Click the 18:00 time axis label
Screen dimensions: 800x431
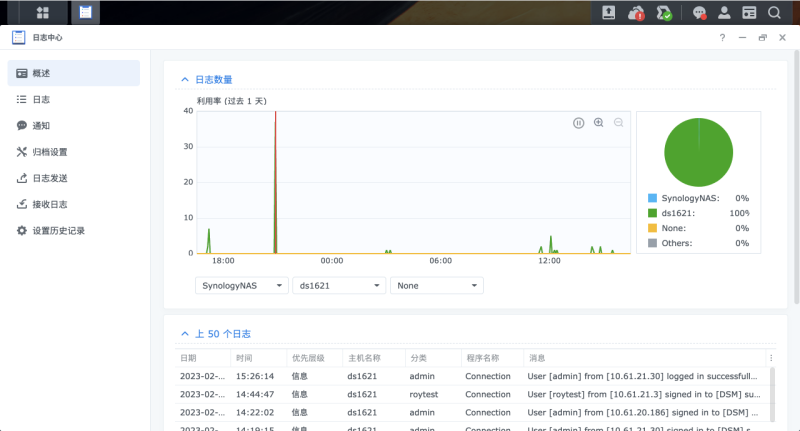[223, 261]
